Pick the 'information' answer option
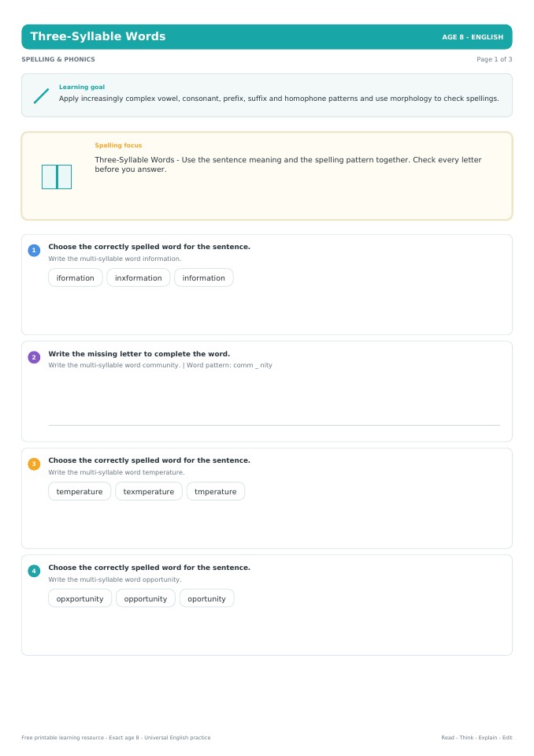 [x=204, y=277]
